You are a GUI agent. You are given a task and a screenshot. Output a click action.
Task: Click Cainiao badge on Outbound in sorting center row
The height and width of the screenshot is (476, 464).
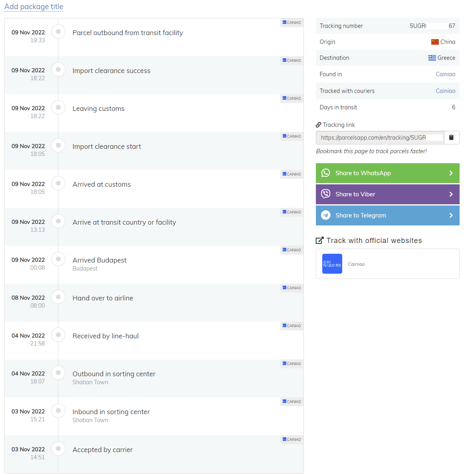point(292,363)
